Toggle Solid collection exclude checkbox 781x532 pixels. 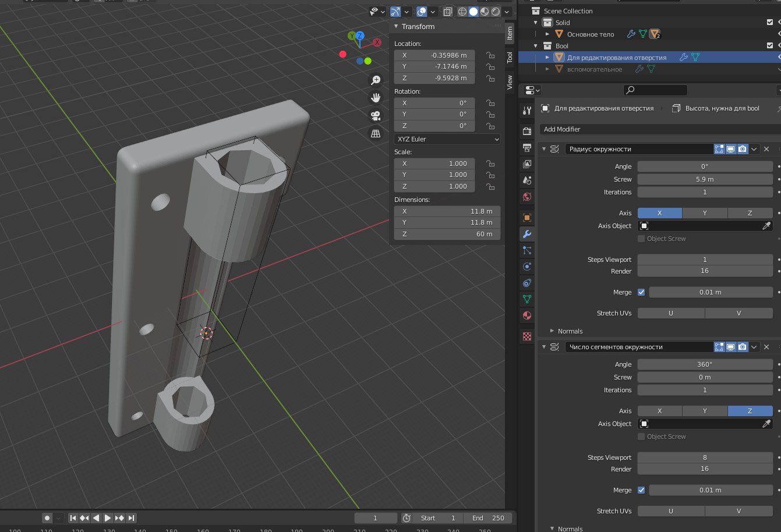[x=770, y=23]
